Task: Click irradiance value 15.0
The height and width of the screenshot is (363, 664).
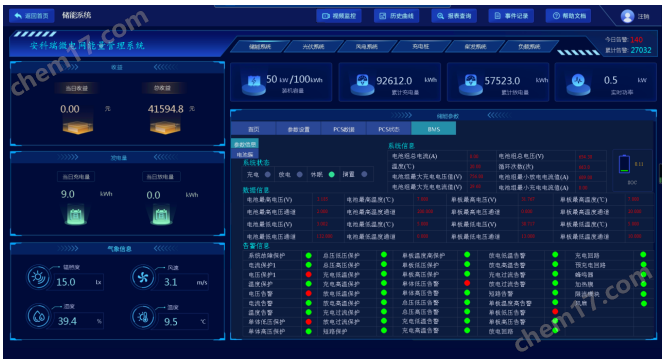Action: [x=66, y=282]
